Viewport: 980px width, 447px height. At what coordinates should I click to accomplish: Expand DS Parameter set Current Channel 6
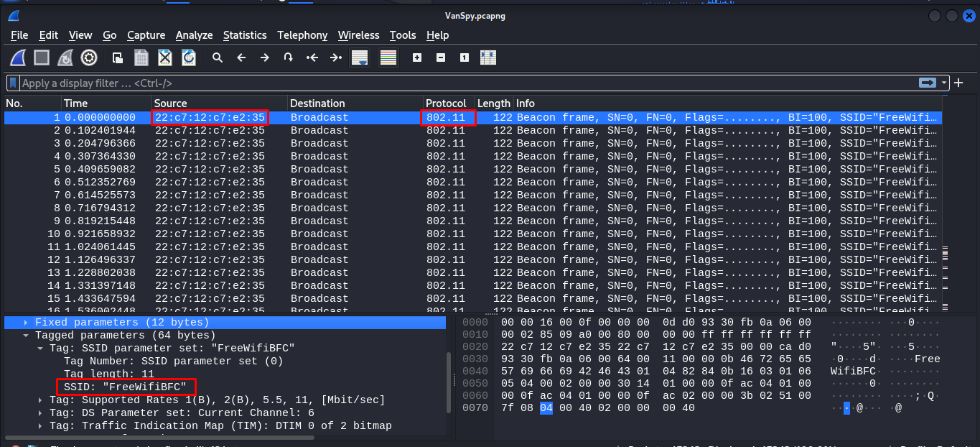click(x=40, y=413)
